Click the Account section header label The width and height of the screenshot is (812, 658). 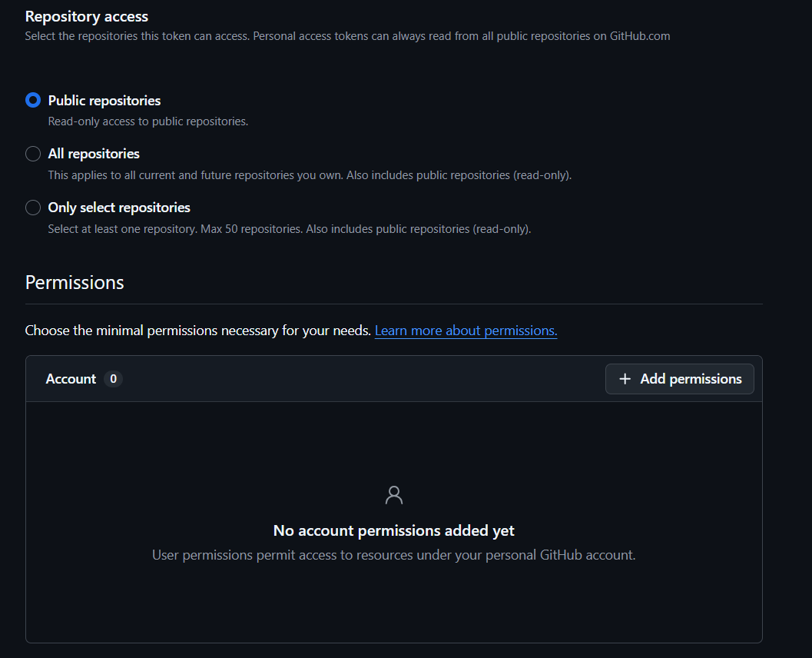coord(71,379)
